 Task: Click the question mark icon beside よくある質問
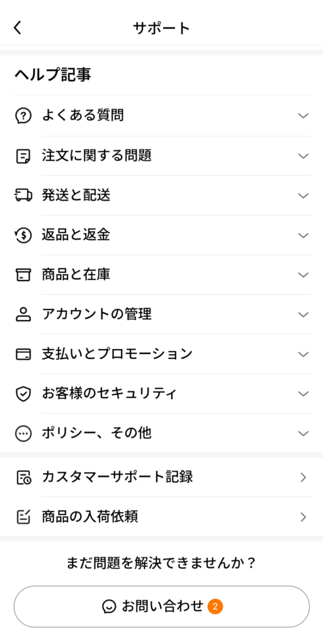pyautogui.click(x=23, y=116)
